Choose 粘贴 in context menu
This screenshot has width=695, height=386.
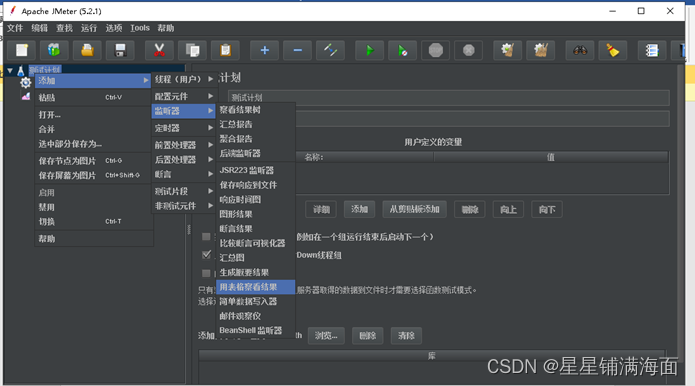click(x=93, y=97)
